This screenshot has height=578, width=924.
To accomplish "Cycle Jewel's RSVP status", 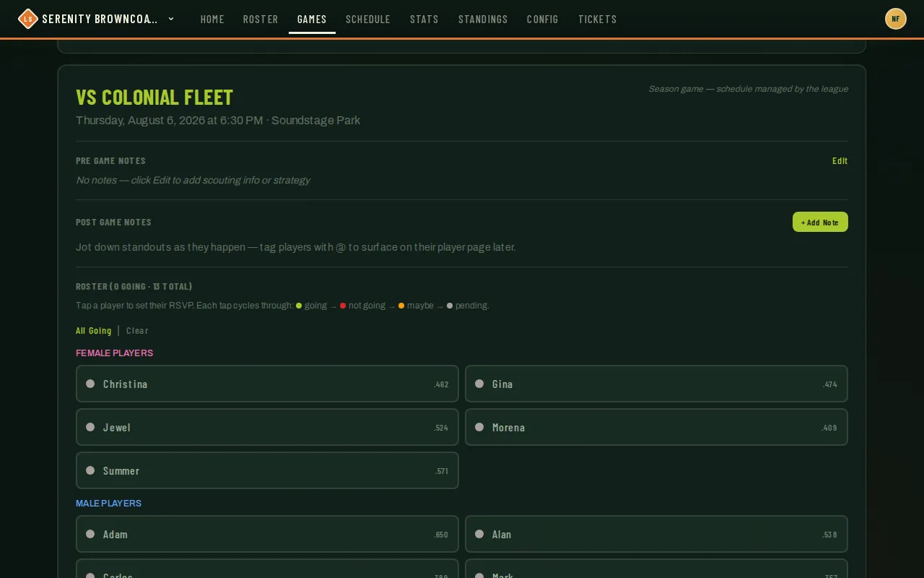I will (267, 427).
